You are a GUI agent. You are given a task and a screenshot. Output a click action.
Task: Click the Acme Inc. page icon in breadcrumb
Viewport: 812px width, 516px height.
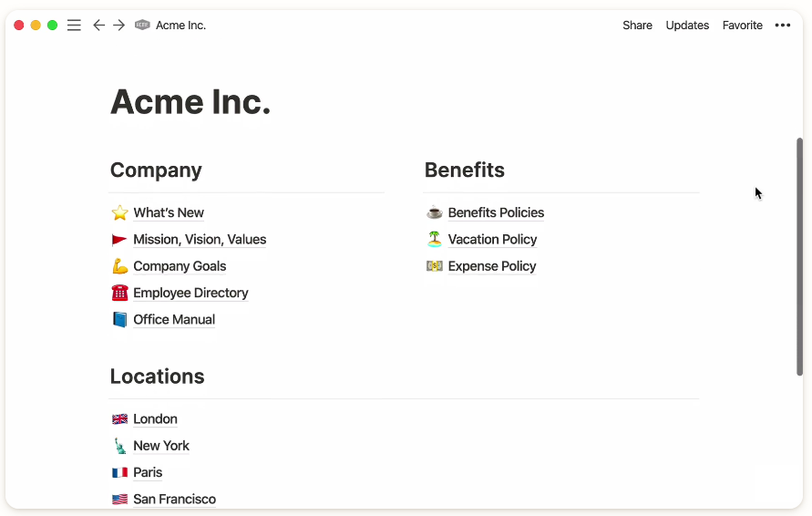pyautogui.click(x=142, y=25)
